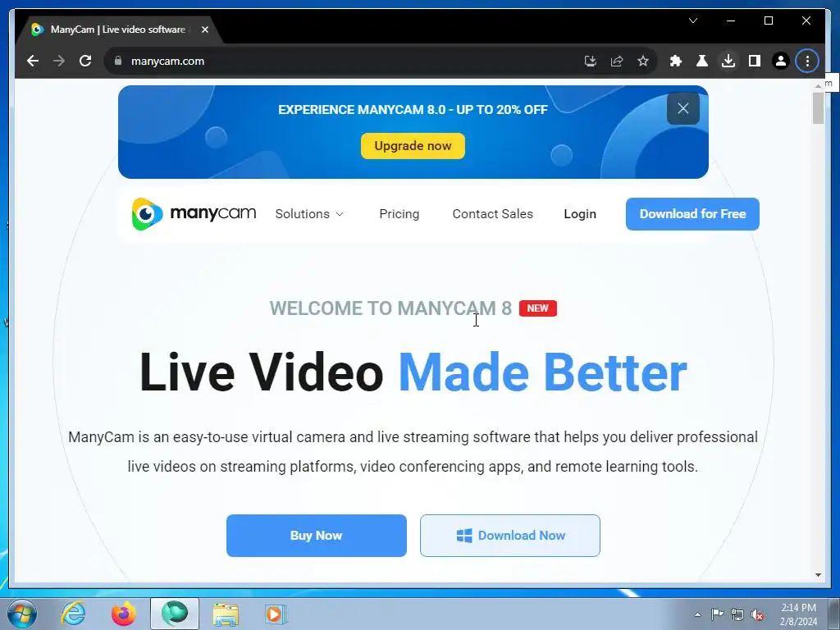Click the ManyCam logo

click(194, 214)
